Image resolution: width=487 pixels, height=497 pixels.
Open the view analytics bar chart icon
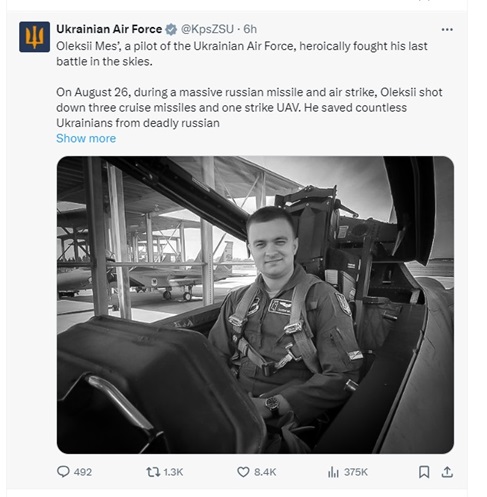[x=333, y=472]
